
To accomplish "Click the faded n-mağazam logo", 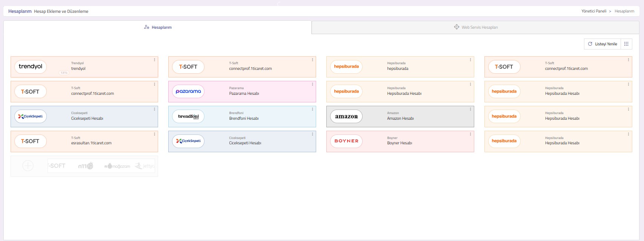I will point(117,166).
